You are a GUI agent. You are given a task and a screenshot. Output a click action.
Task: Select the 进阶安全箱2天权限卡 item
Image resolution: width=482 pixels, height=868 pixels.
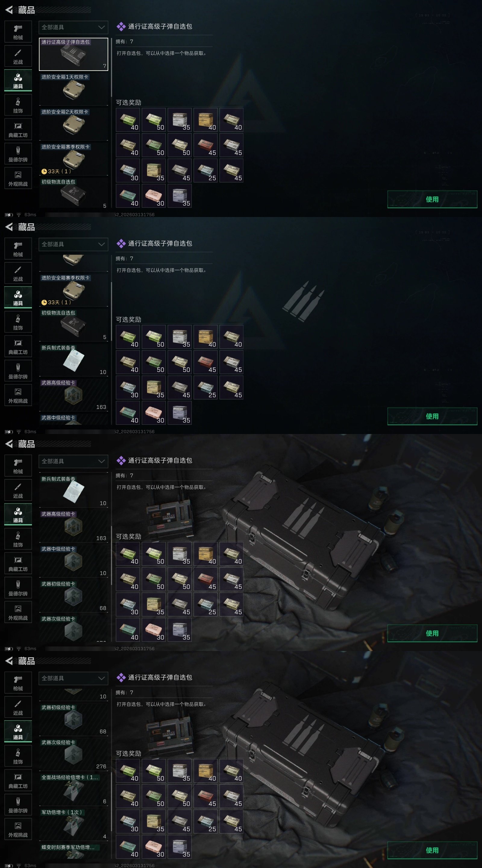(74, 124)
